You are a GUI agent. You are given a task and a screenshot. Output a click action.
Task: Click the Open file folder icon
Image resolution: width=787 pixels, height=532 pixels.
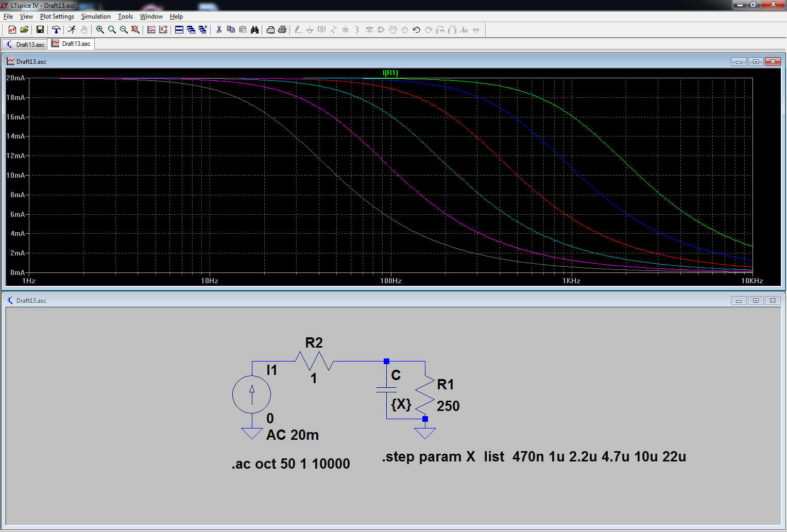[24, 30]
